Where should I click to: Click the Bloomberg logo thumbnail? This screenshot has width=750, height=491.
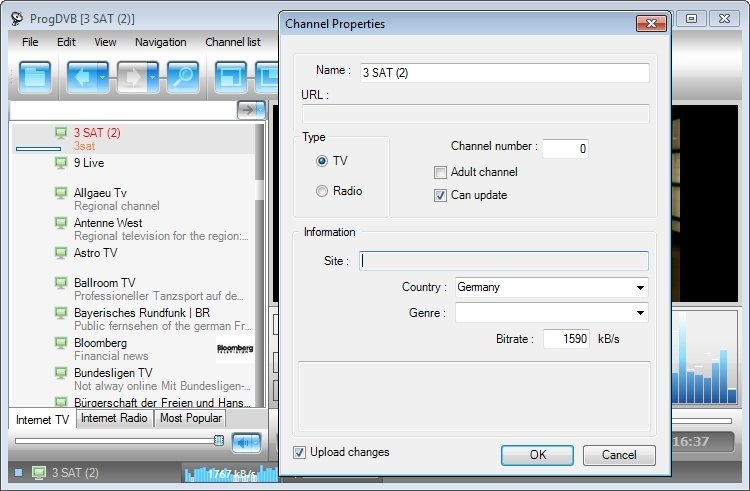click(235, 349)
